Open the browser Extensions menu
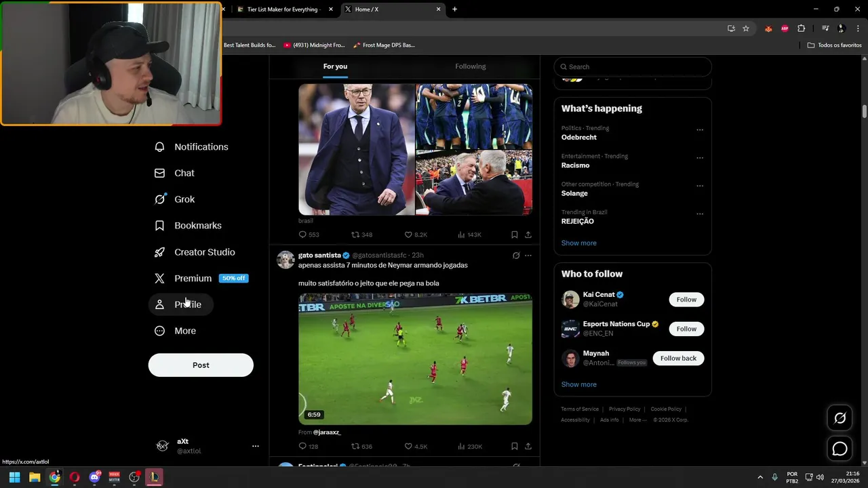The height and width of the screenshot is (488, 868). [x=801, y=28]
